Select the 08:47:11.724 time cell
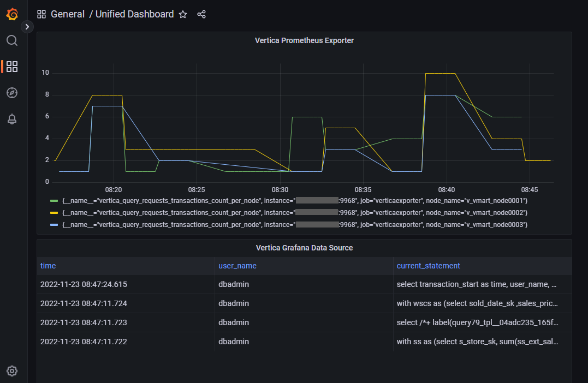 tap(126, 303)
